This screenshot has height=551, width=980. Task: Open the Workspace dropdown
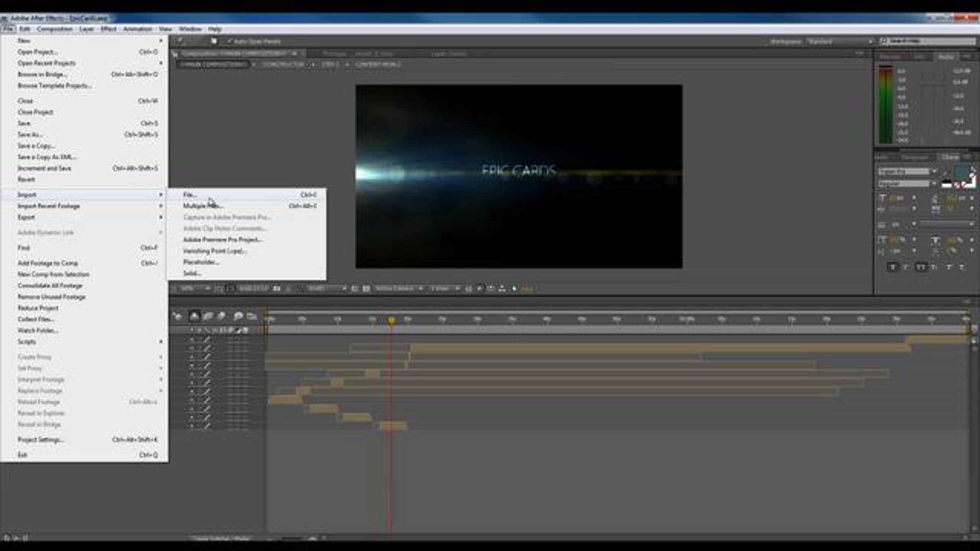pos(840,41)
